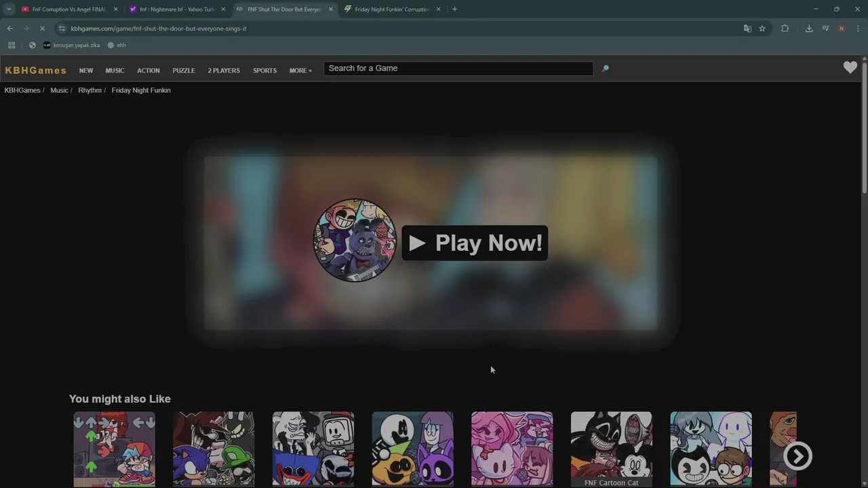This screenshot has width=868, height=488.
Task: Go to the Music breadcrumb link
Action: (x=59, y=90)
